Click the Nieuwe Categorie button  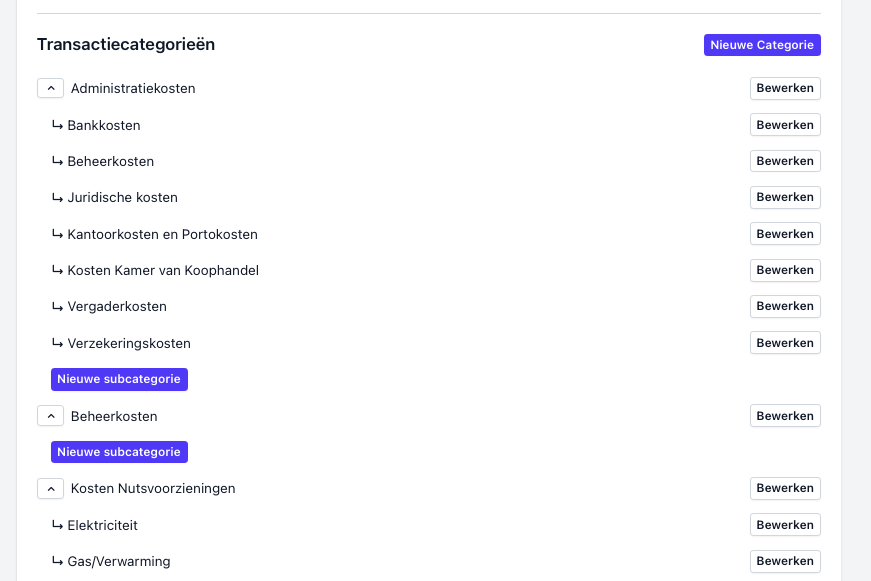click(762, 45)
